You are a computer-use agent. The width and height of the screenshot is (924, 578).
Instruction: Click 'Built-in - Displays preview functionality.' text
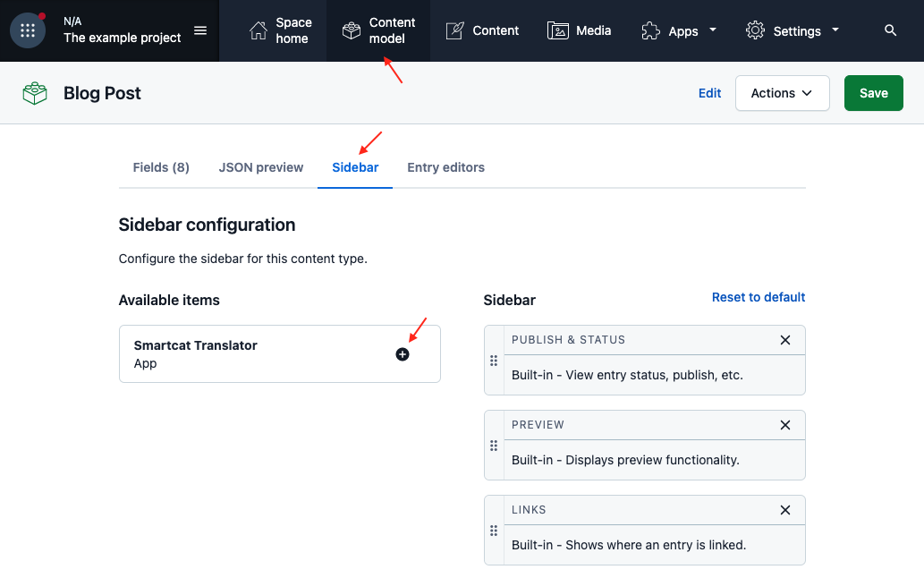[625, 460]
